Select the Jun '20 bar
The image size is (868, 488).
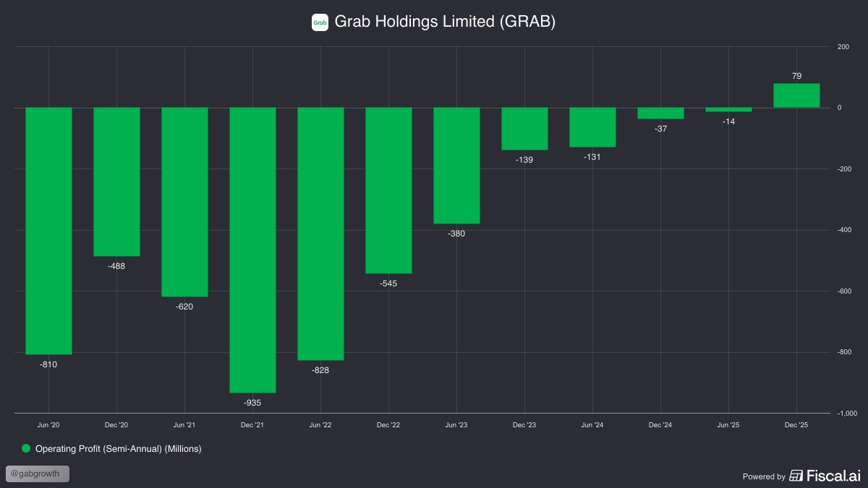click(48, 231)
